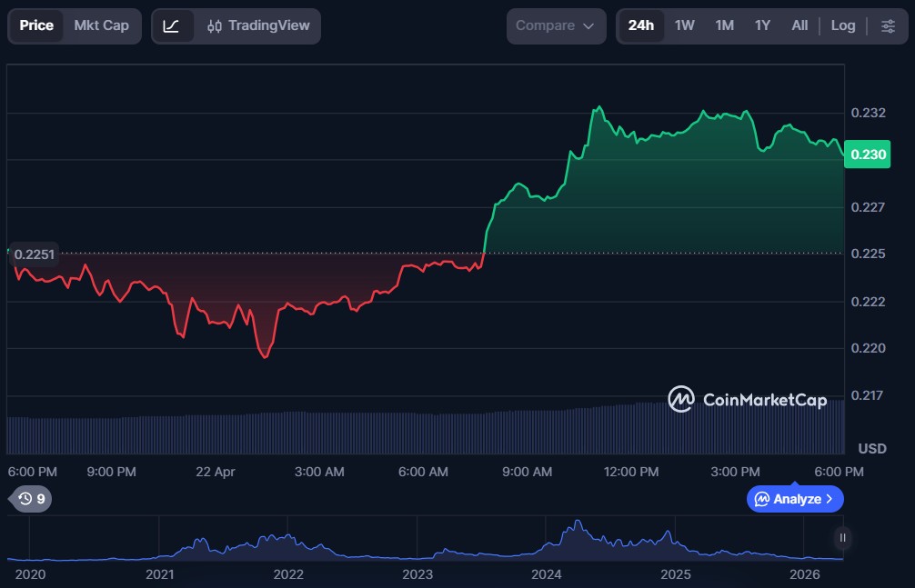Viewport: 915px width, 588px height.
Task: Click the history clock icon badge
Action: [31, 499]
